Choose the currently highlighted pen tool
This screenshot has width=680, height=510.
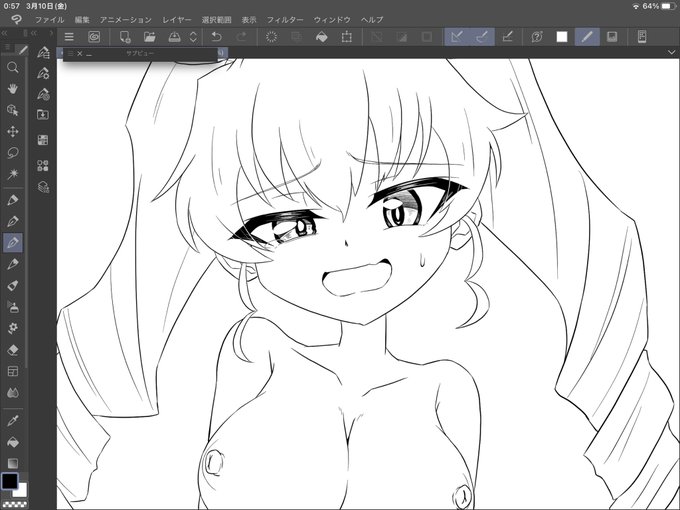(x=13, y=242)
